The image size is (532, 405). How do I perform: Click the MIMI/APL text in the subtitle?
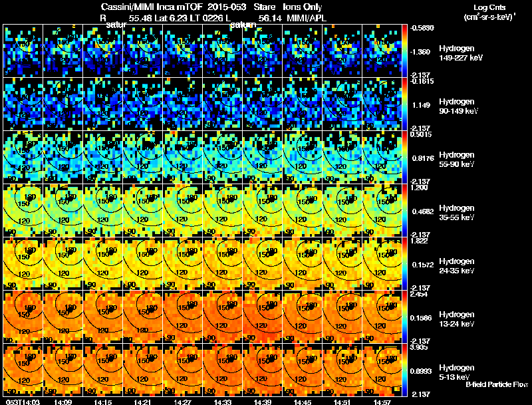(x=307, y=18)
